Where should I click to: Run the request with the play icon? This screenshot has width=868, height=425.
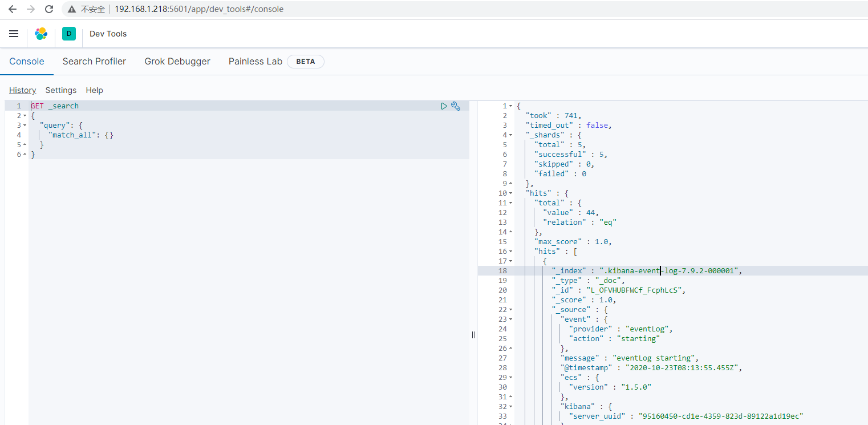(444, 106)
